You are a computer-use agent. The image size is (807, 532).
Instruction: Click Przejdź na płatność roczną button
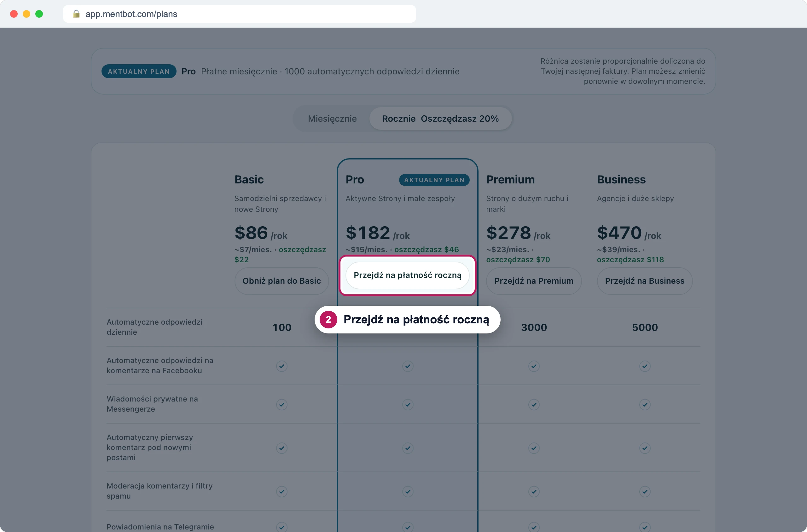[x=407, y=275]
